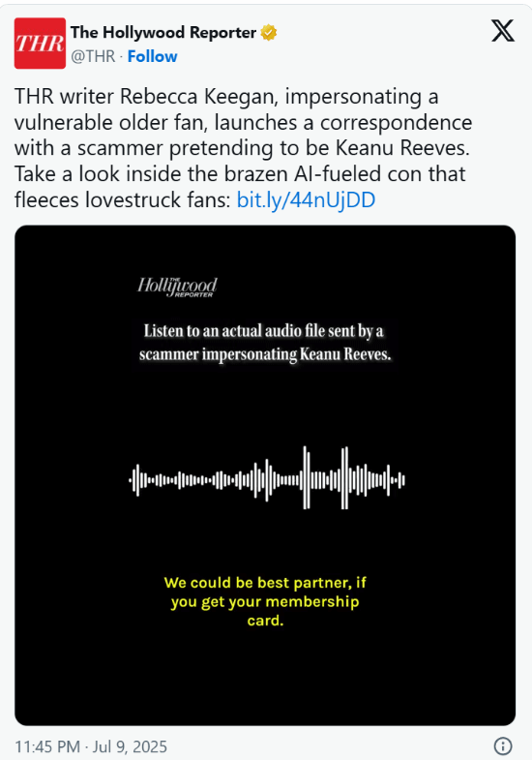Click the 'Listen to an actual audio file' headline
The height and width of the screenshot is (760, 532).
coord(265,342)
